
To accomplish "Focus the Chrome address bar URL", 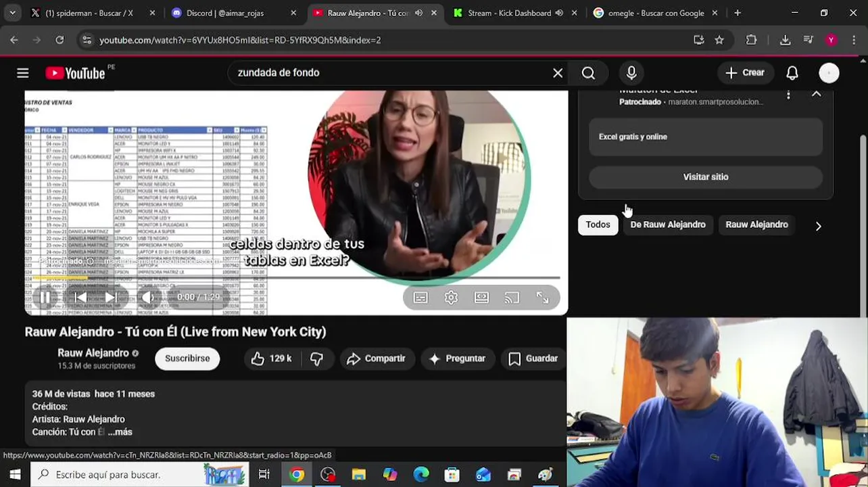I will [240, 40].
